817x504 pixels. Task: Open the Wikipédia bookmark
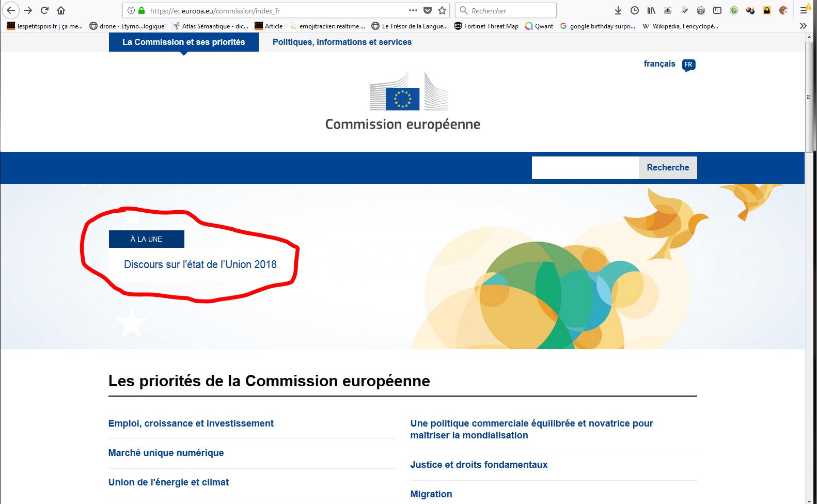[x=681, y=26]
